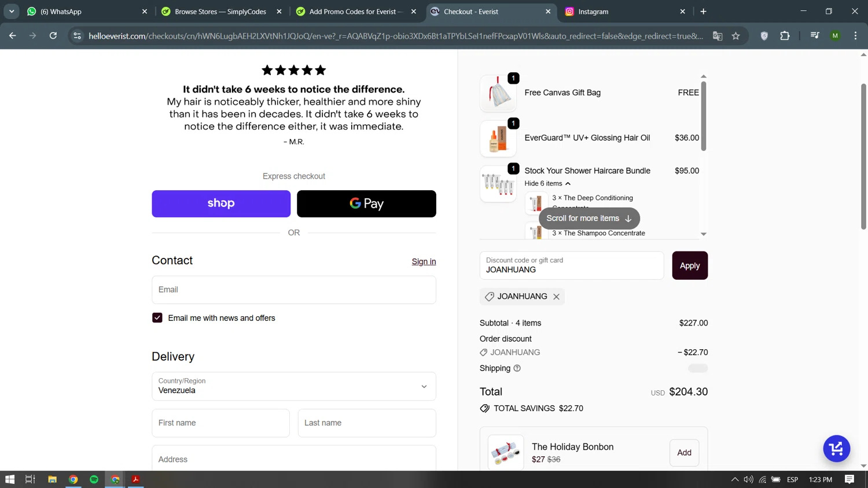
Task: Select 3 × The Shampoo Concentrate item
Action: pyautogui.click(x=598, y=233)
